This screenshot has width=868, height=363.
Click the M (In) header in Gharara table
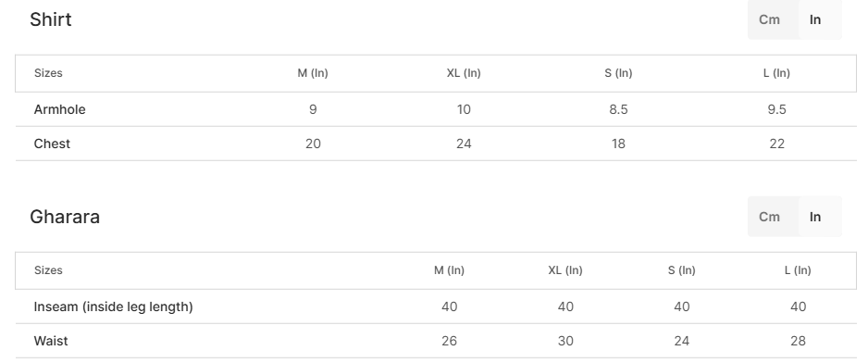[449, 270]
